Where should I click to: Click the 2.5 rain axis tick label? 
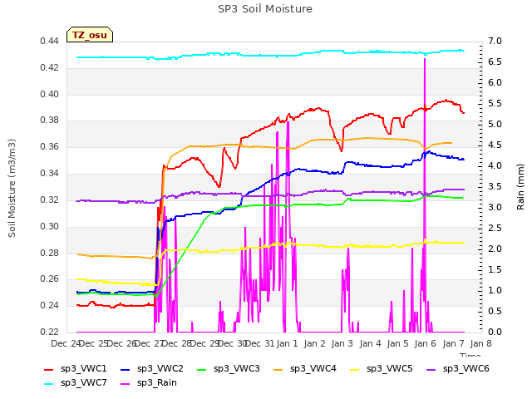coord(495,229)
